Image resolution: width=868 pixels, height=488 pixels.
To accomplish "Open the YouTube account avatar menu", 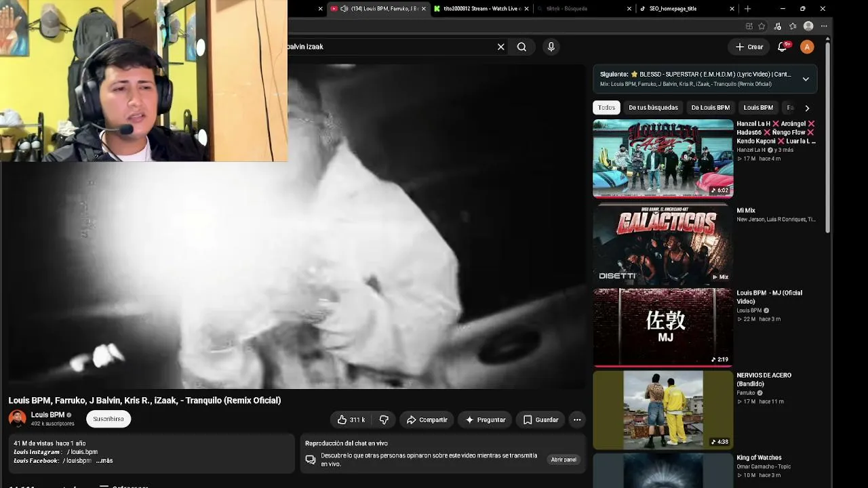I will pos(807,47).
